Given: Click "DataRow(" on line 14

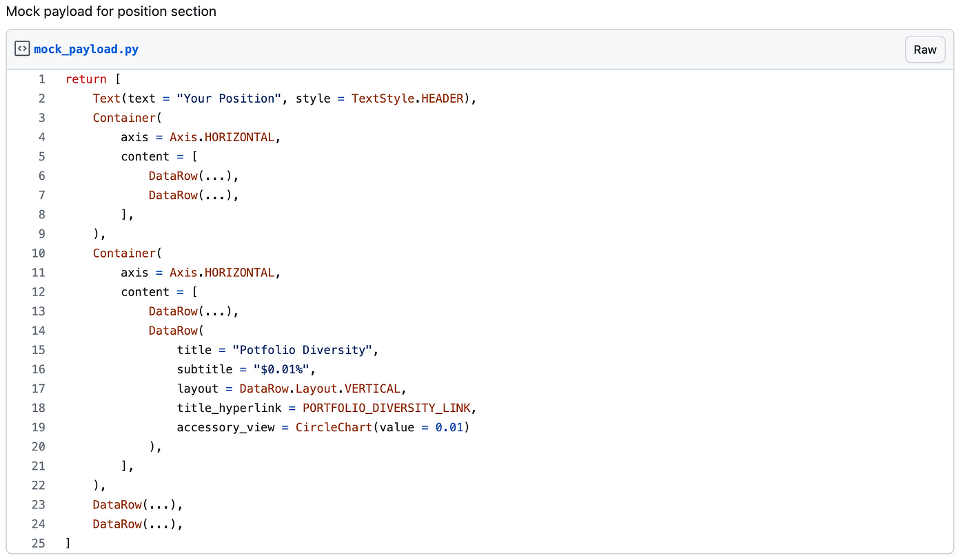Looking at the screenshot, I should [x=176, y=331].
